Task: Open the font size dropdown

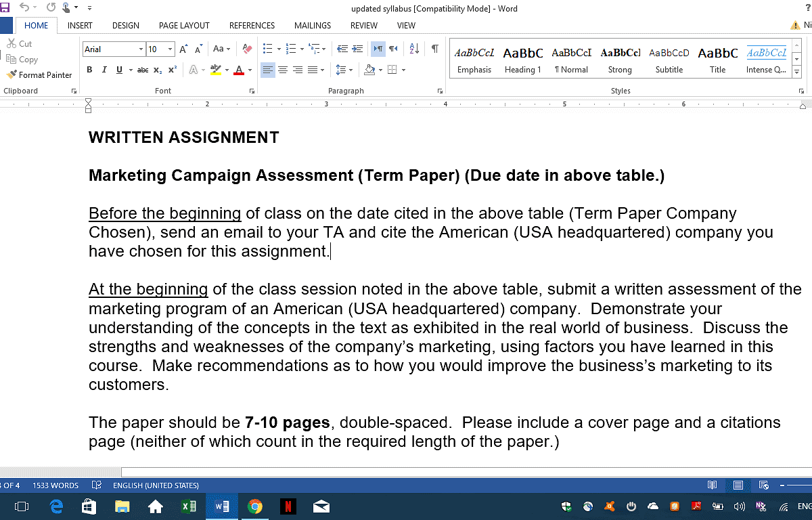Action: click(170, 49)
